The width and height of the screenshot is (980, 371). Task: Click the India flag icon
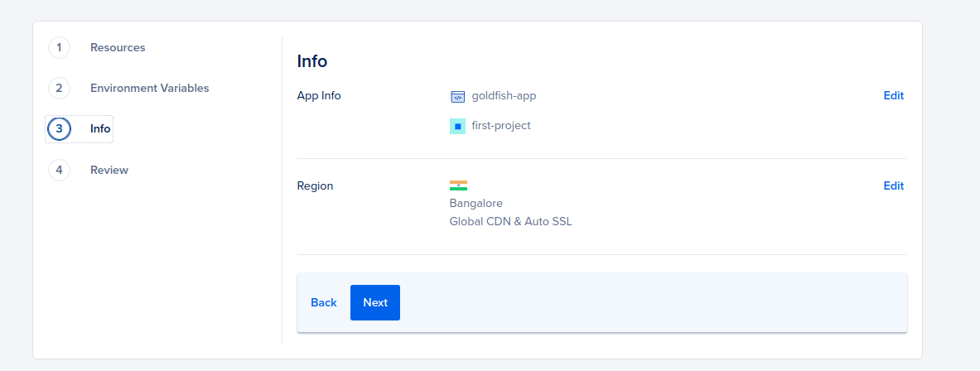[x=458, y=185]
